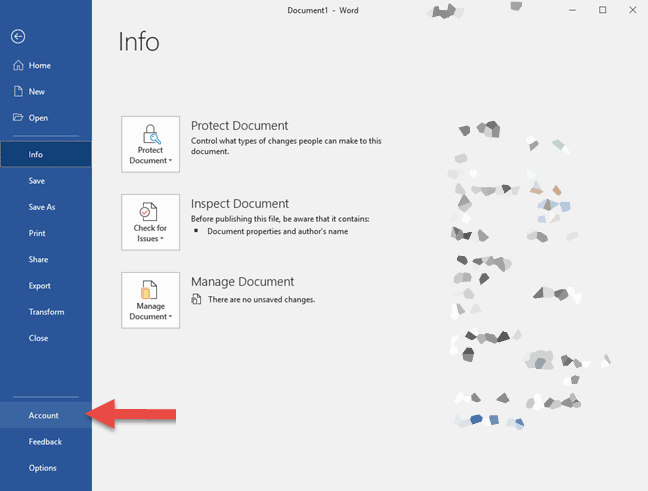Image resolution: width=648 pixels, height=491 pixels.
Task: Expand the Manage Document dropdown arrow
Action: 170,317
